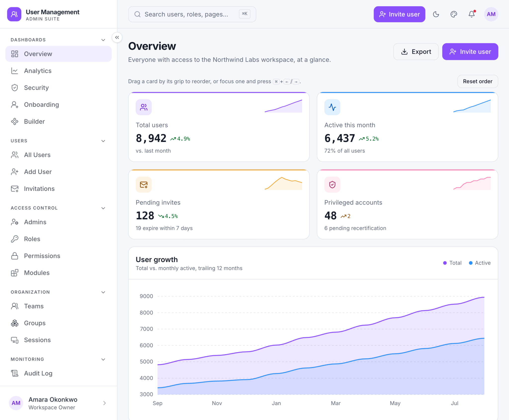Click Invite user beside Export
The image size is (509, 420).
[470, 52]
